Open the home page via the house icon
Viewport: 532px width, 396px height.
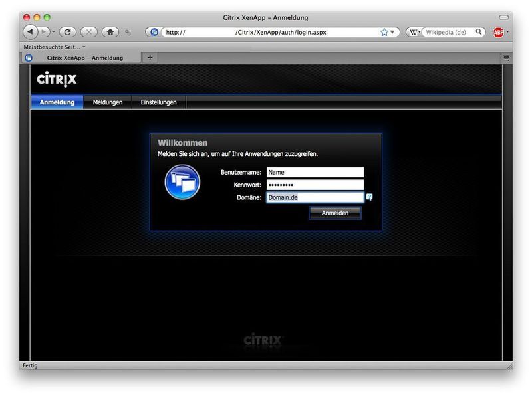(x=110, y=32)
